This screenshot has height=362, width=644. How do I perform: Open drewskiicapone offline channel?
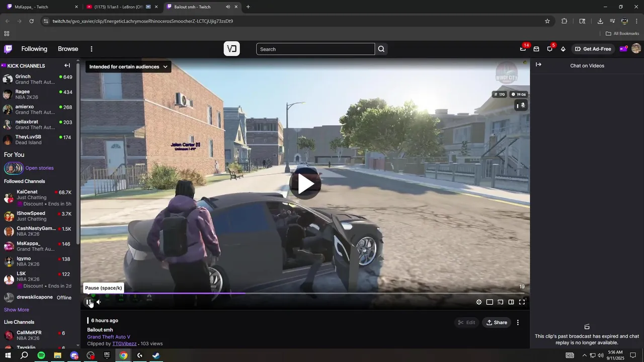coord(38,298)
